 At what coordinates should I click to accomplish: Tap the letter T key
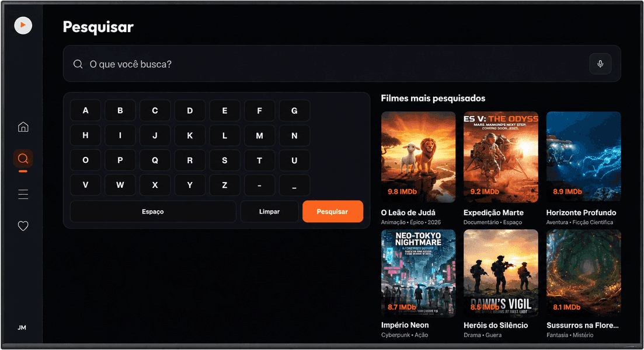260,160
